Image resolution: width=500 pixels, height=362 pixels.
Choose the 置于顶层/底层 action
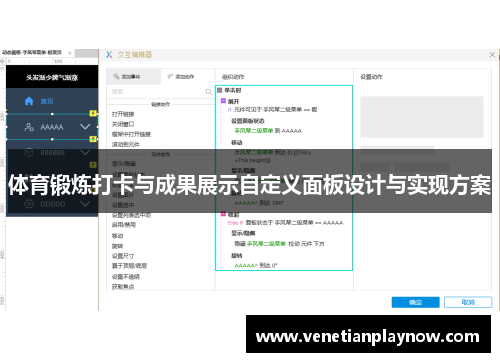129,266
